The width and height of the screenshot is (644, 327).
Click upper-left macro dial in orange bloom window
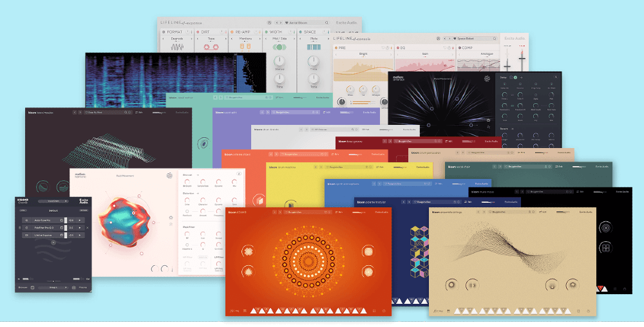[248, 252]
